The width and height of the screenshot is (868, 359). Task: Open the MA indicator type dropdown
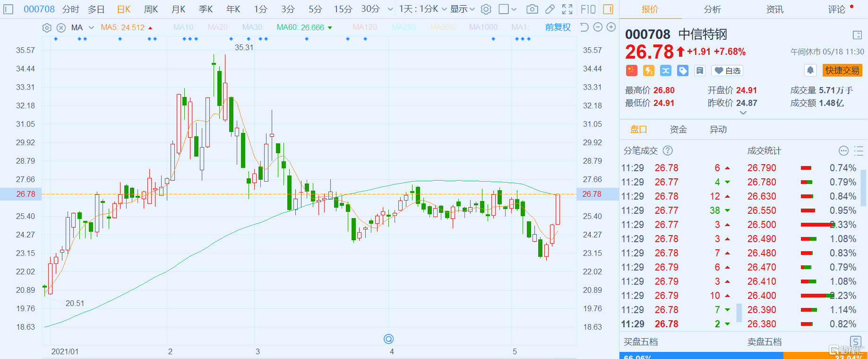[x=91, y=27]
